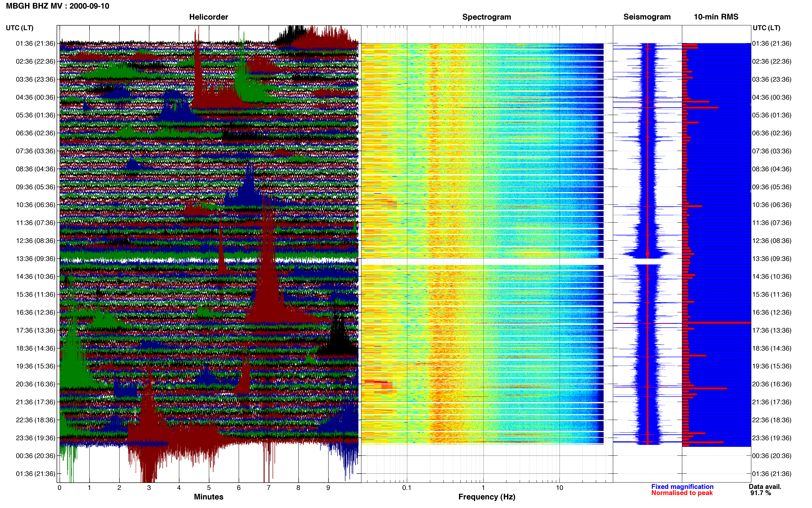Click left time label '04:36 (00:36)'

pyautogui.click(x=36, y=97)
